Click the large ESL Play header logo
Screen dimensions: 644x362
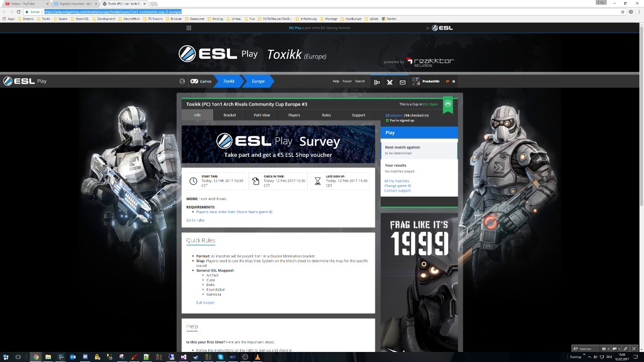(x=218, y=54)
